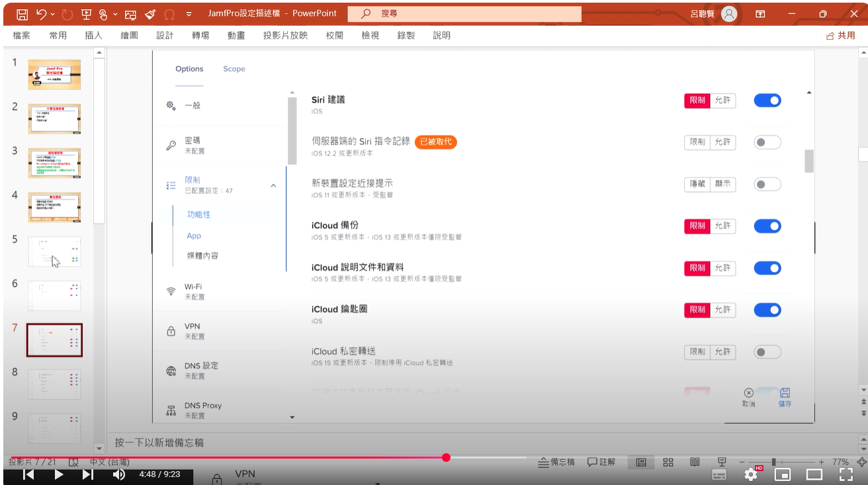868x485 pixels.
Task: Click the DNS Proxy network icon
Action: [x=171, y=410]
